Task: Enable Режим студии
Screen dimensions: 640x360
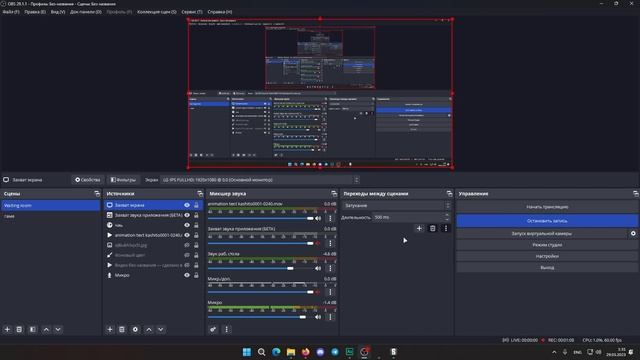Action: (x=547, y=245)
